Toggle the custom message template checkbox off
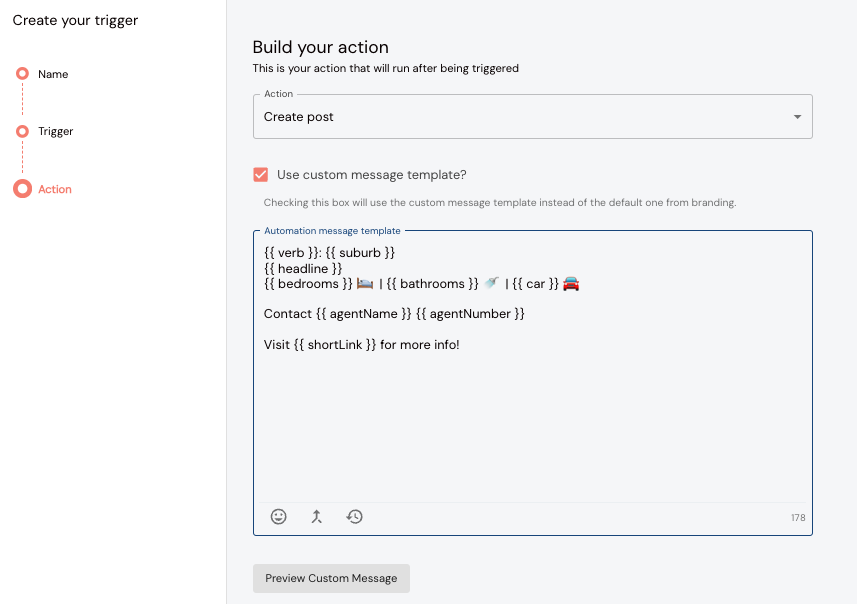 click(260, 174)
